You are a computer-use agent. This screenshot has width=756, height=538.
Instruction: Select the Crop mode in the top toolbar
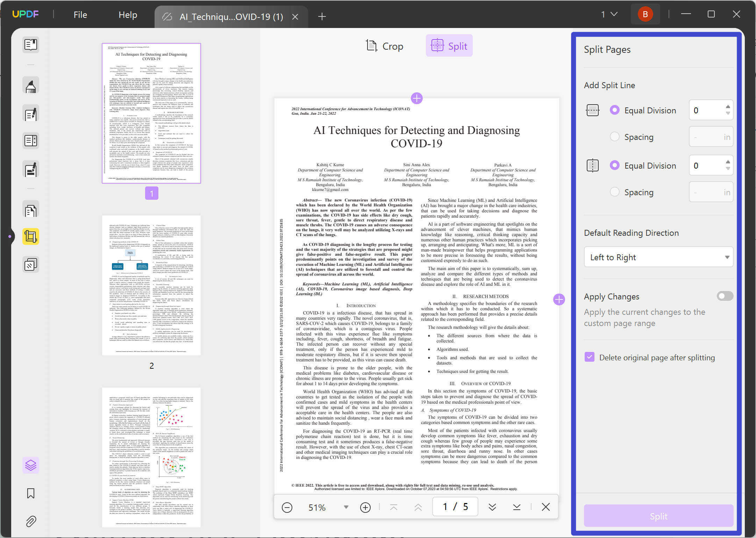pos(385,46)
